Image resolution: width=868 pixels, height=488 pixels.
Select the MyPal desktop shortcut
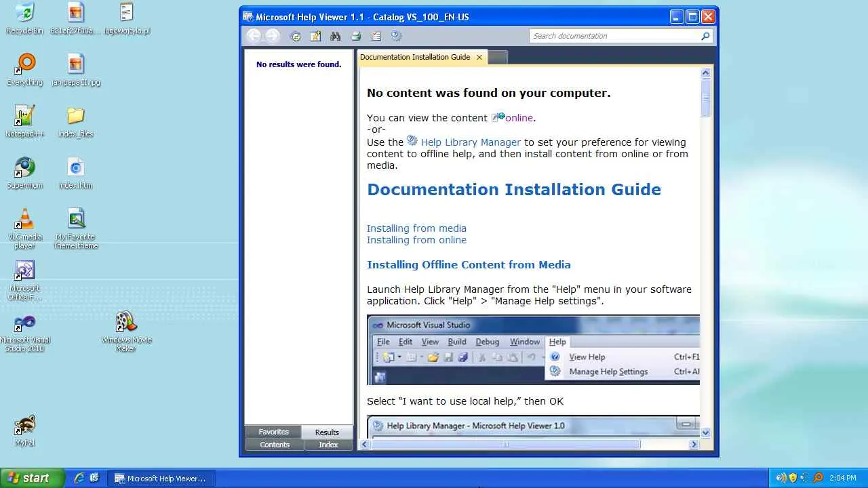tap(25, 431)
